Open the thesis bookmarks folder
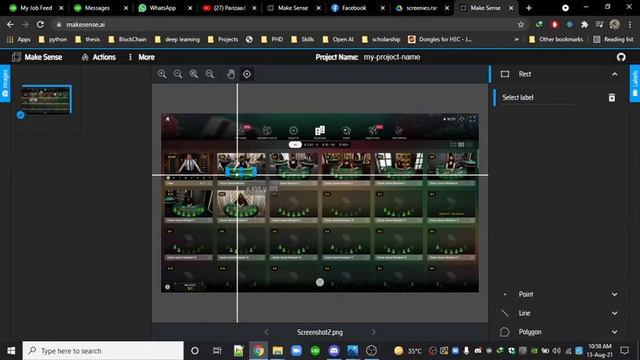Viewport: 640px width, 360px height. point(88,39)
